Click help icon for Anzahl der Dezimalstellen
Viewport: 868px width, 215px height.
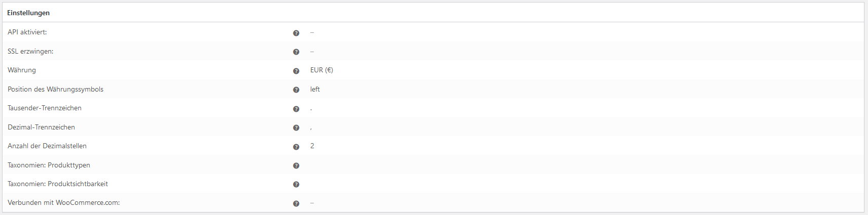point(296,147)
